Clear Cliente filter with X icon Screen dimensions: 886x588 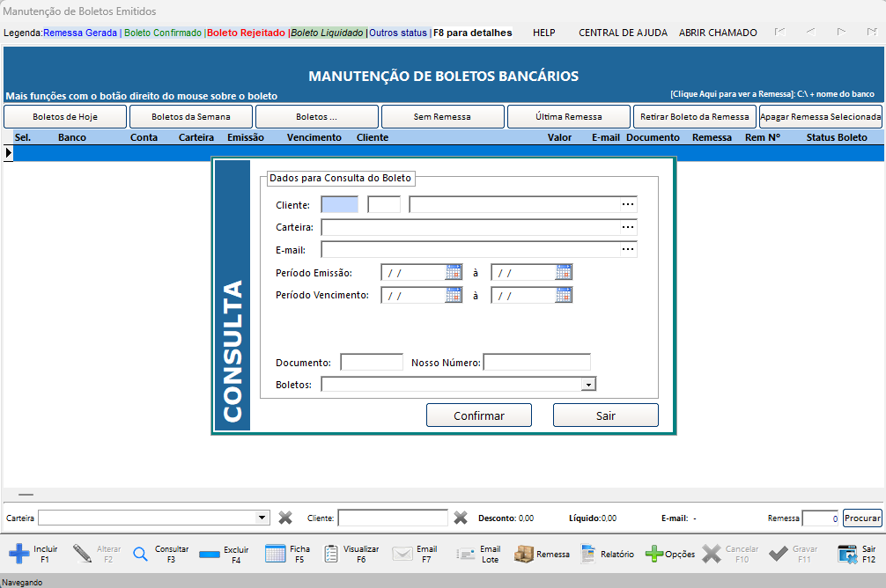(x=461, y=518)
